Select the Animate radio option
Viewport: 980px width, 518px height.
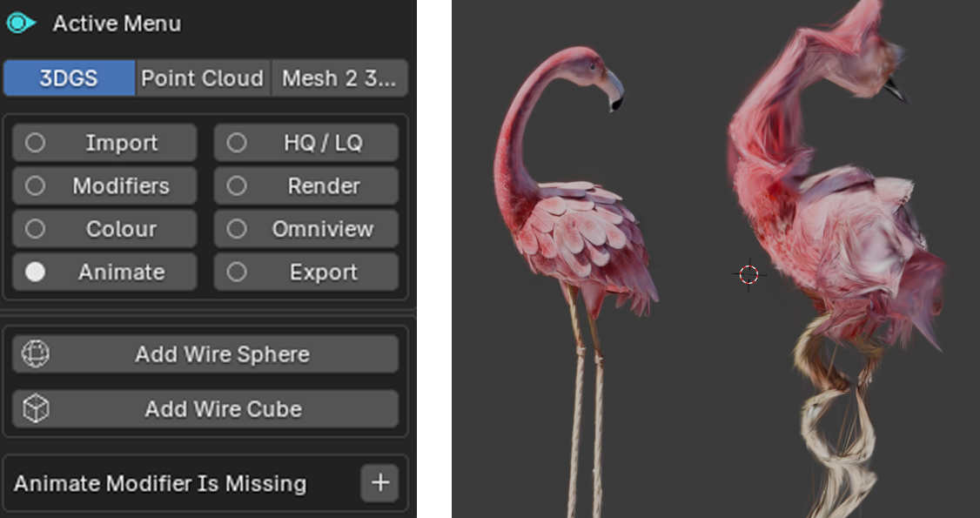(104, 272)
